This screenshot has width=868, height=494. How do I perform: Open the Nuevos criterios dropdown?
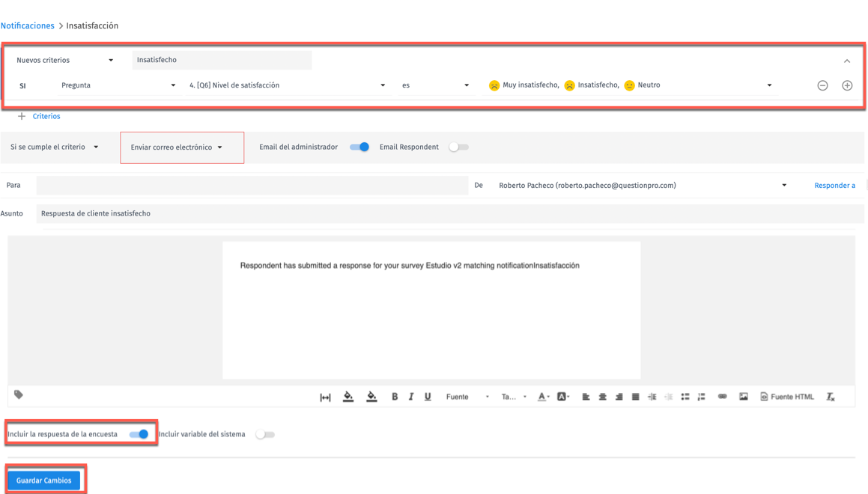(64, 61)
